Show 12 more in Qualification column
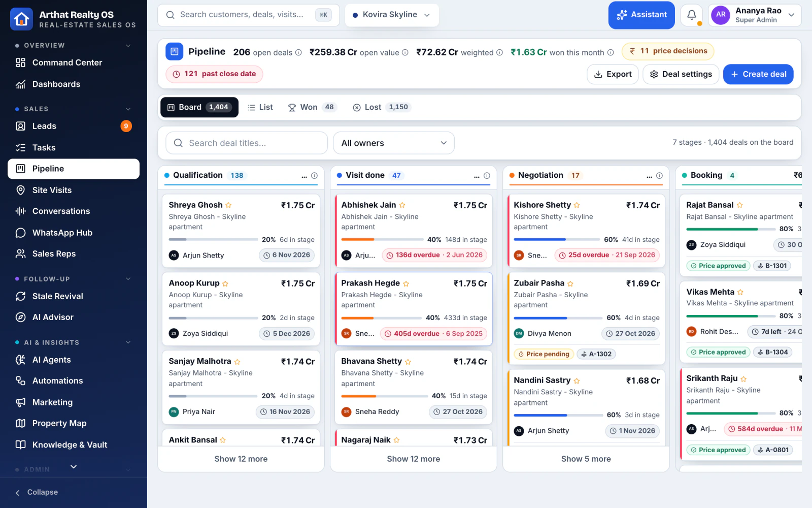 tap(241, 459)
